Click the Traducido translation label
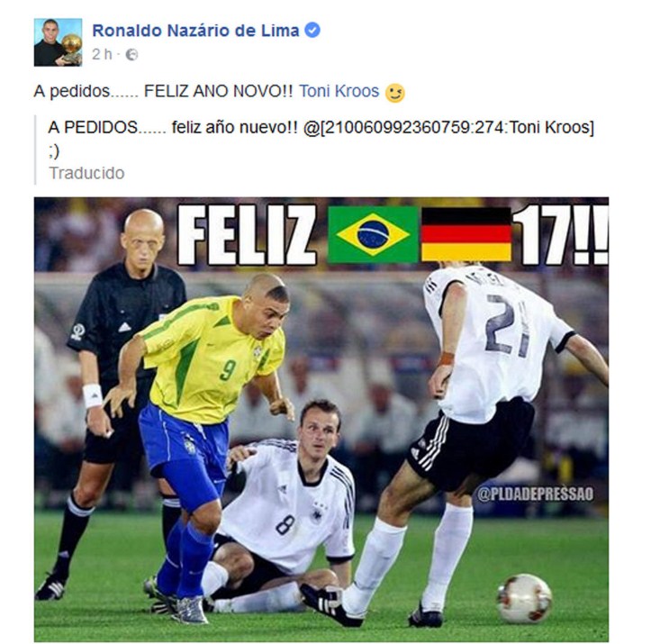The height and width of the screenshot is (644, 651). 86,173
